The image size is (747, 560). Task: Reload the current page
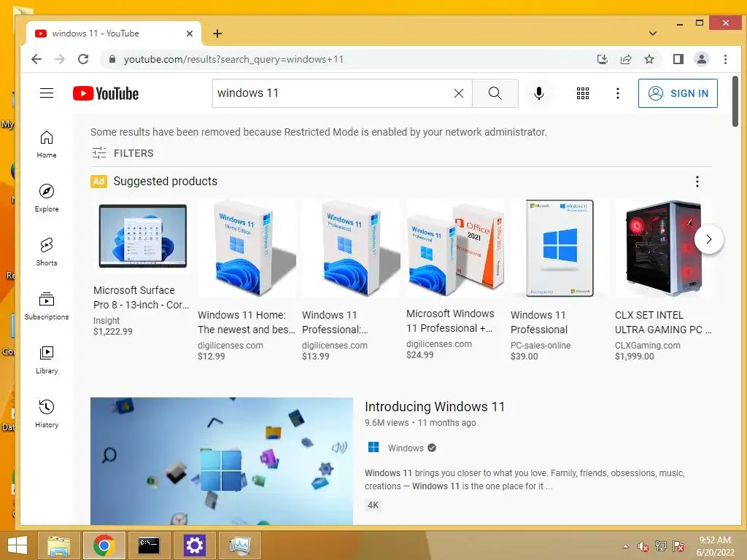click(x=83, y=59)
